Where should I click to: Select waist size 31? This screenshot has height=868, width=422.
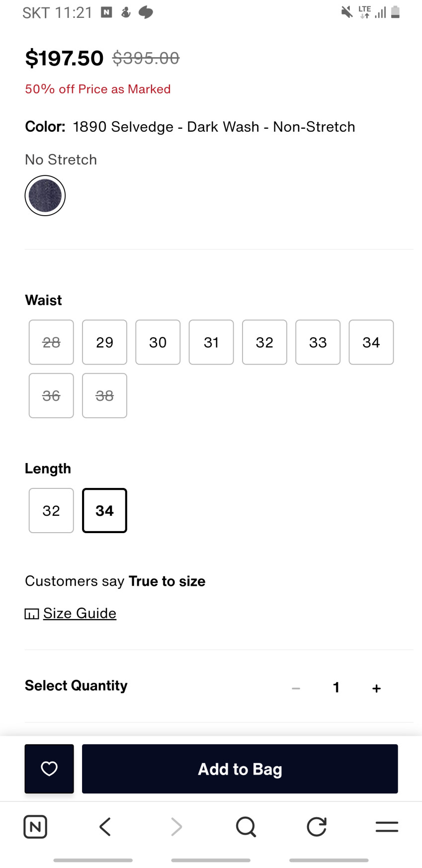click(x=211, y=342)
